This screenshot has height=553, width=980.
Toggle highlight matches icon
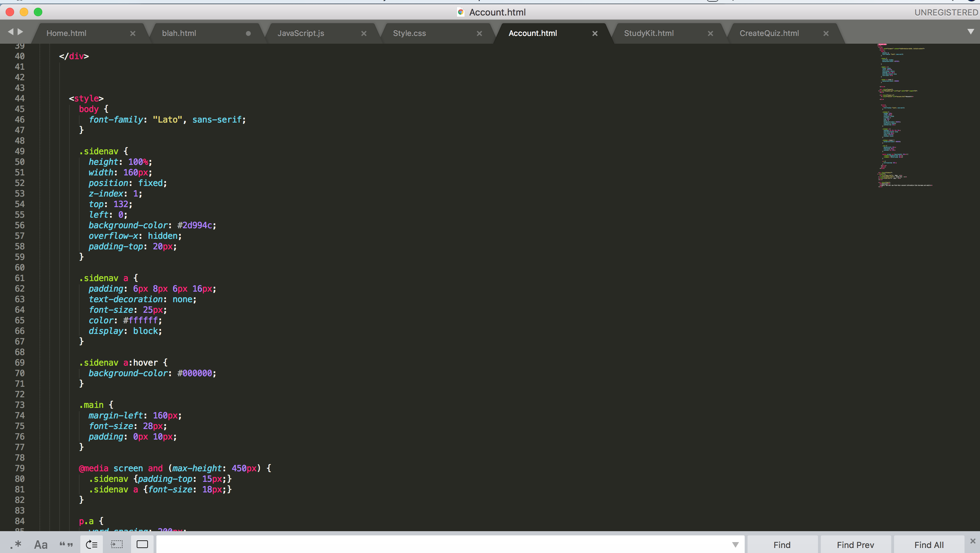pos(142,545)
